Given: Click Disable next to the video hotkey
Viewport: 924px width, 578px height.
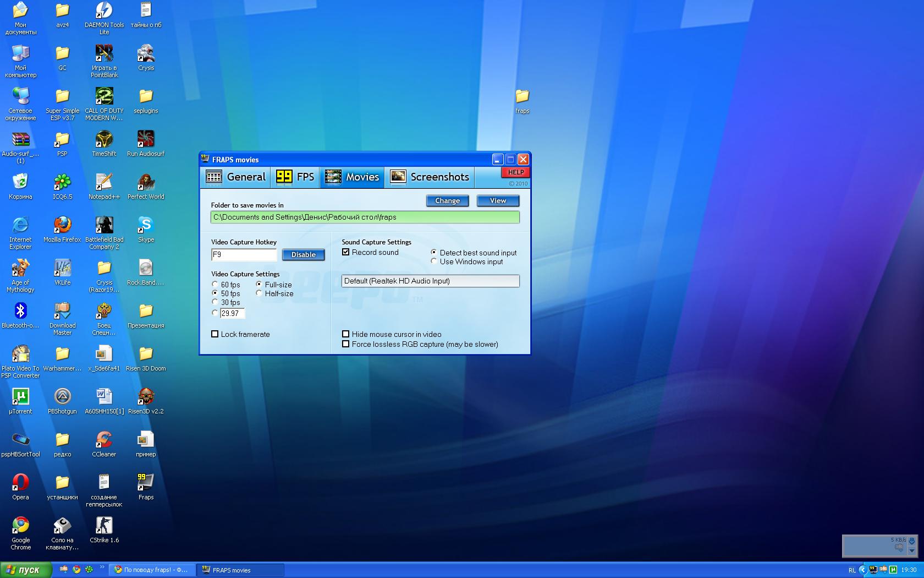Looking at the screenshot, I should point(304,255).
